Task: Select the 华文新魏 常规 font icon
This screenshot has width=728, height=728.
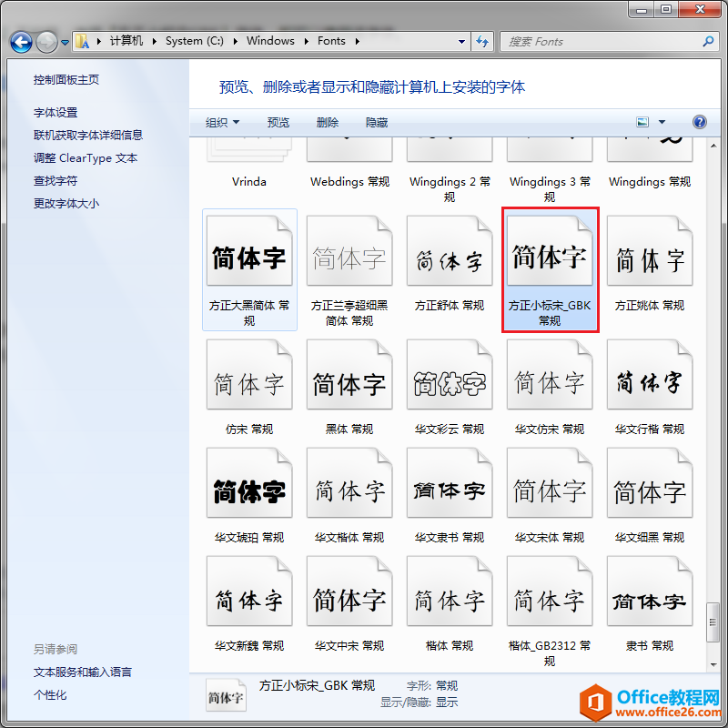Action: 249,591
